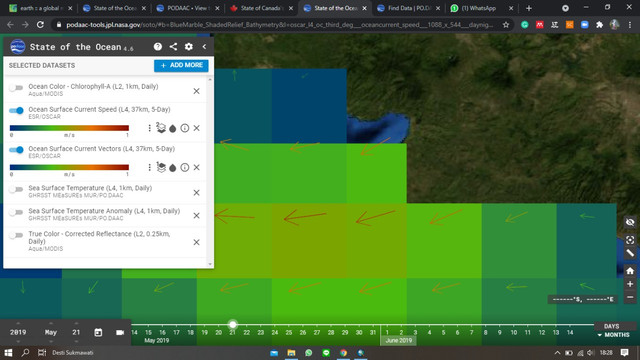Click layer order icon for Current Vectors
Screen dimensions: 640x360
click(x=161, y=167)
